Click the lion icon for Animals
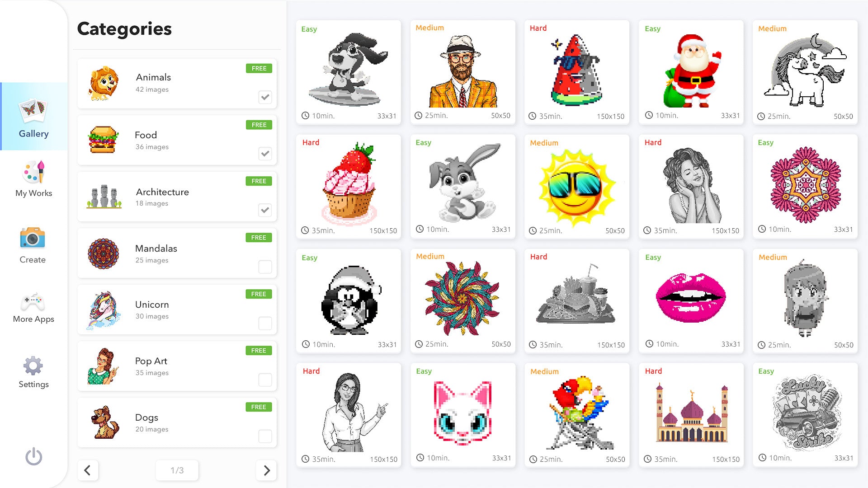Viewport: 868px width, 488px height. 104,84
